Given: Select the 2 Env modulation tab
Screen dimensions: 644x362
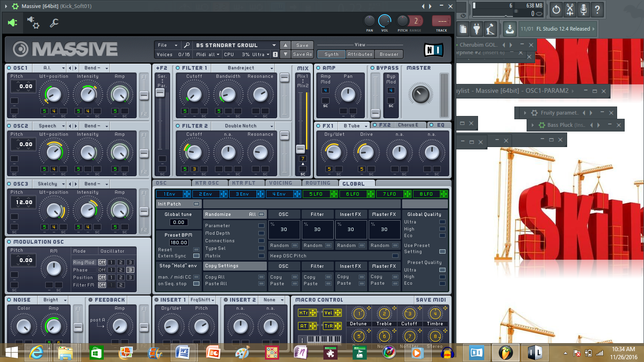Looking at the screenshot, I should (x=206, y=194).
